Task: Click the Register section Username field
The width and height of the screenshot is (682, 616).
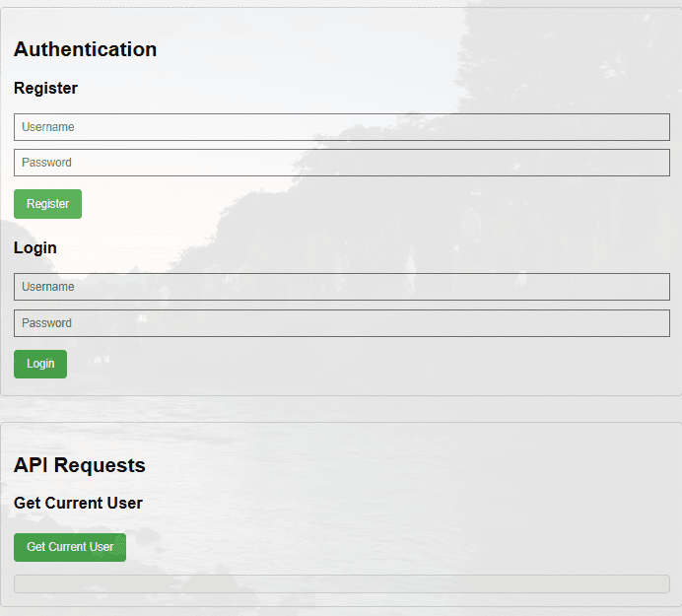Action: 341,127
